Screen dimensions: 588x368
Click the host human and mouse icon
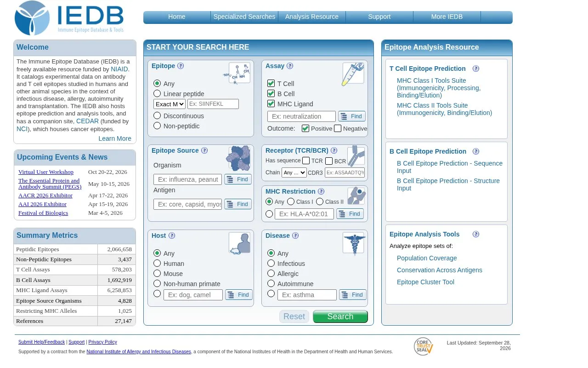pos(239,243)
